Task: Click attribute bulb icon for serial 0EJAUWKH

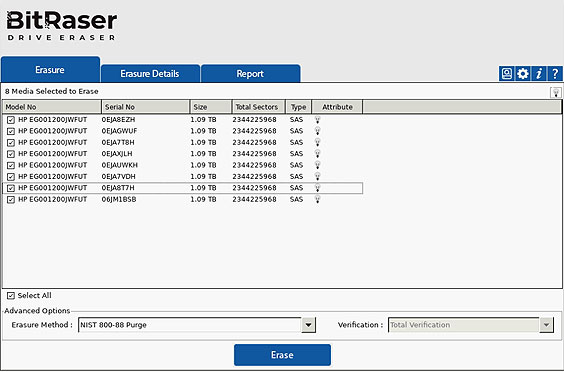Action: 317,165
